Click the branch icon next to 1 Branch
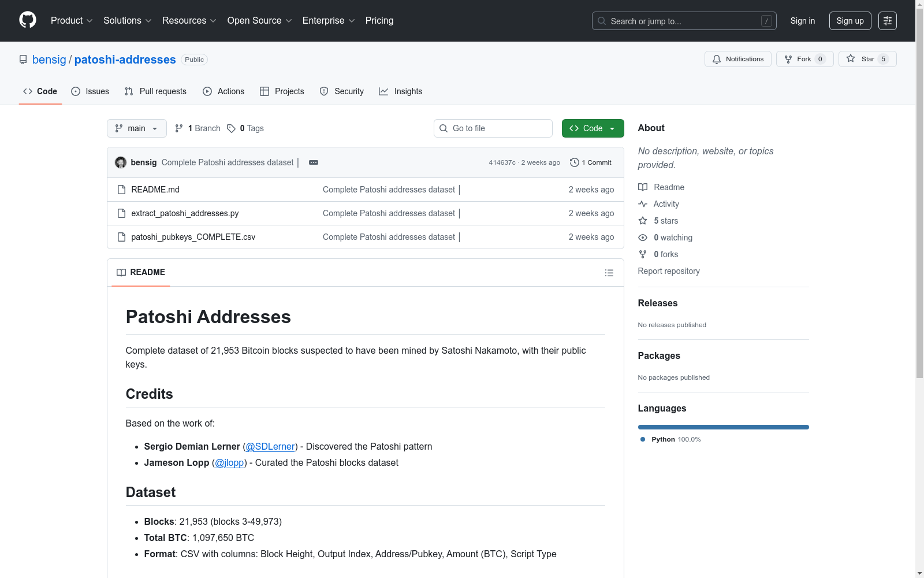This screenshot has height=578, width=924. (179, 128)
